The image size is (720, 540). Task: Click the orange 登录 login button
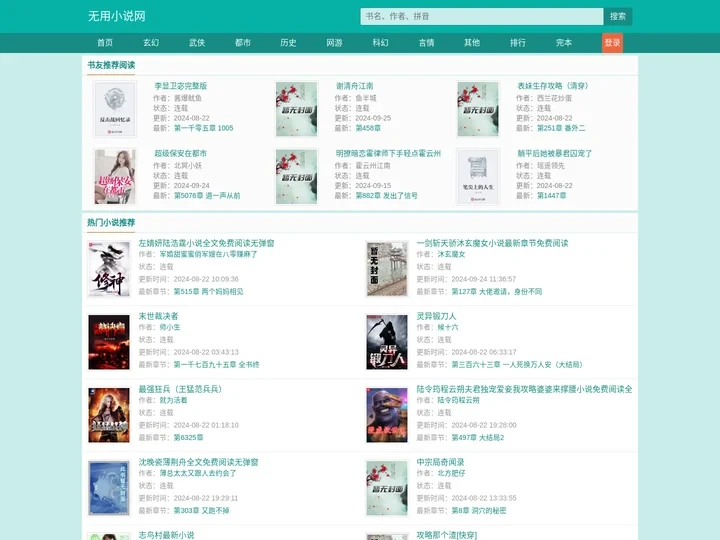tap(612, 43)
